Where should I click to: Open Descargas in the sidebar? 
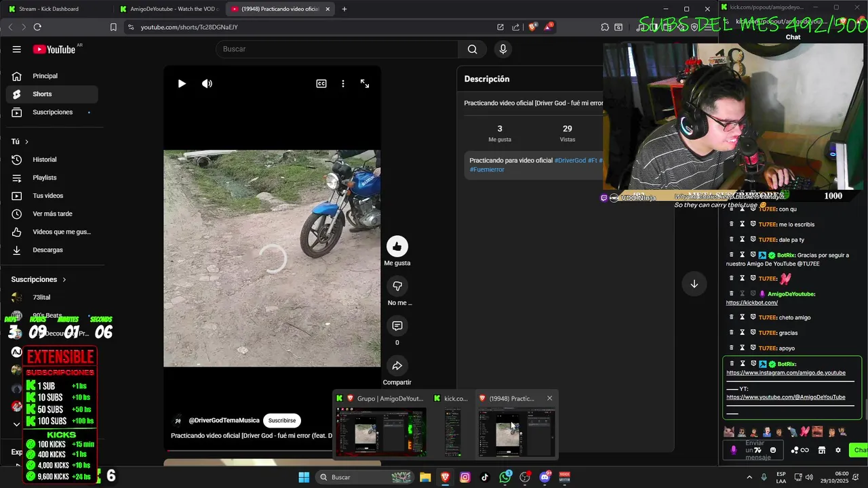(52, 250)
